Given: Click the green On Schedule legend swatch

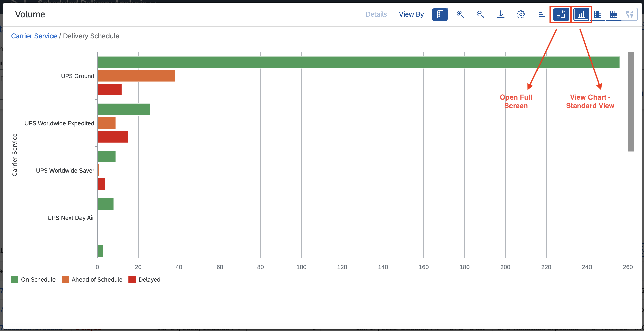Looking at the screenshot, I should pyautogui.click(x=15, y=279).
